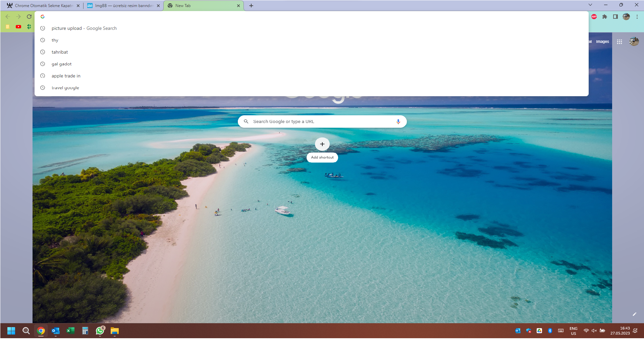
Task: Open a new tab with the plus button
Action: tap(251, 6)
